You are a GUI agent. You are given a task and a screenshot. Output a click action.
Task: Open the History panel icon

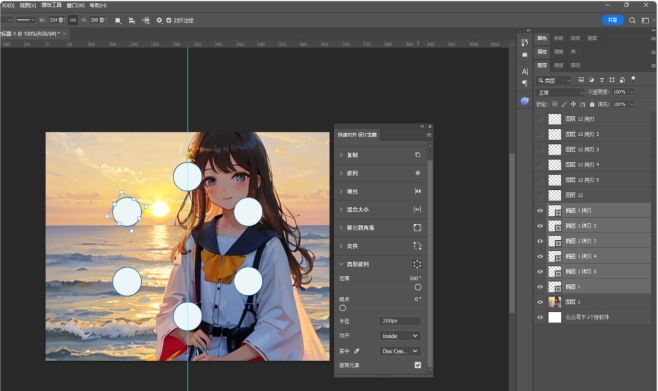click(x=525, y=42)
